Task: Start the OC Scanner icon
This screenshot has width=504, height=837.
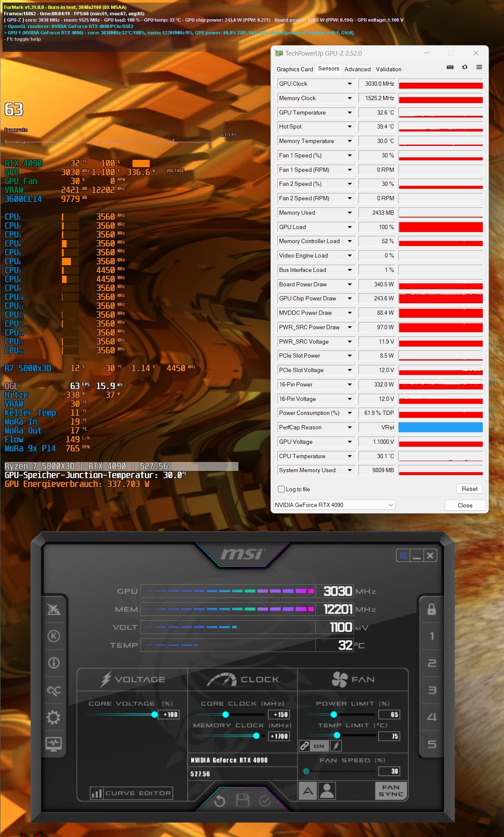Action: tap(54, 691)
